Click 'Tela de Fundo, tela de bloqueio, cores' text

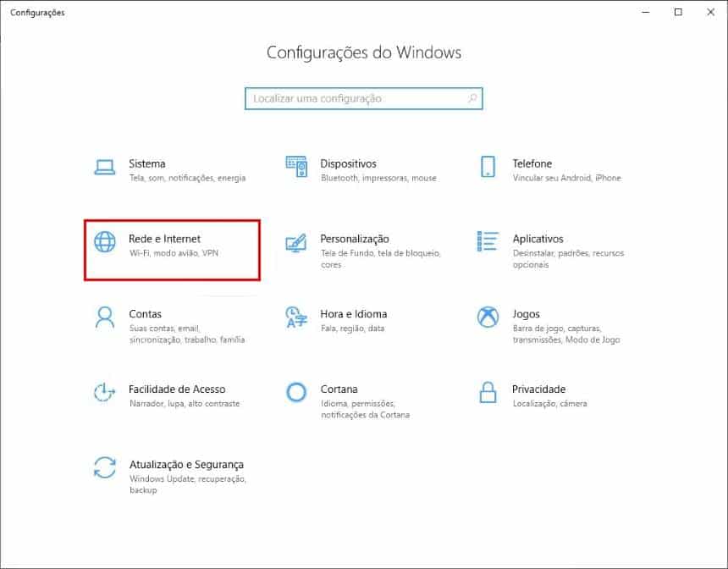pos(381,259)
